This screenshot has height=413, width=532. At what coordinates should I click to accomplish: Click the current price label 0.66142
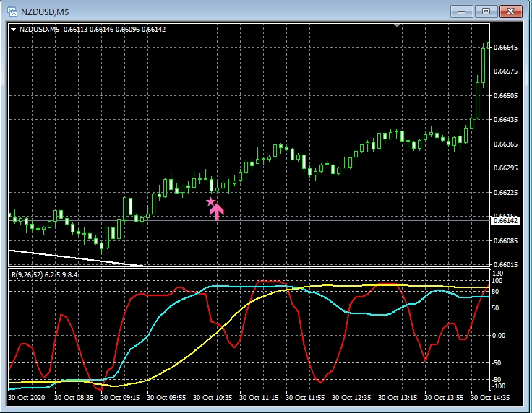505,220
